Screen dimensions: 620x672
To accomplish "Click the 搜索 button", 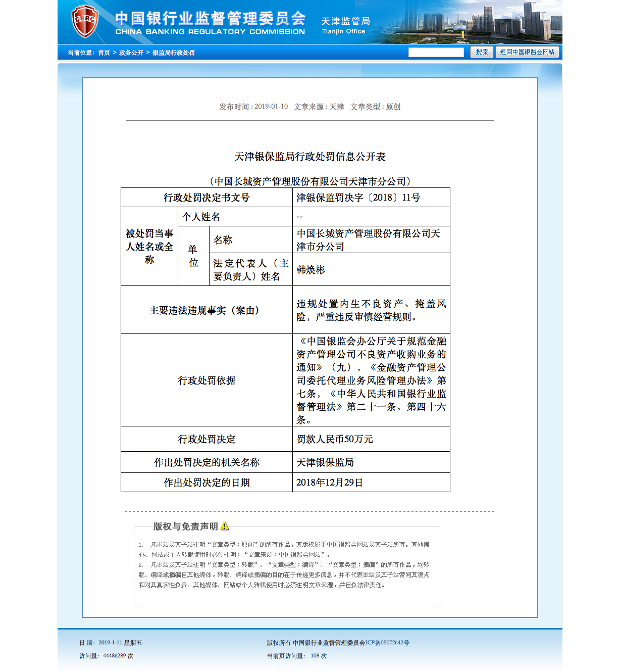I will 482,52.
